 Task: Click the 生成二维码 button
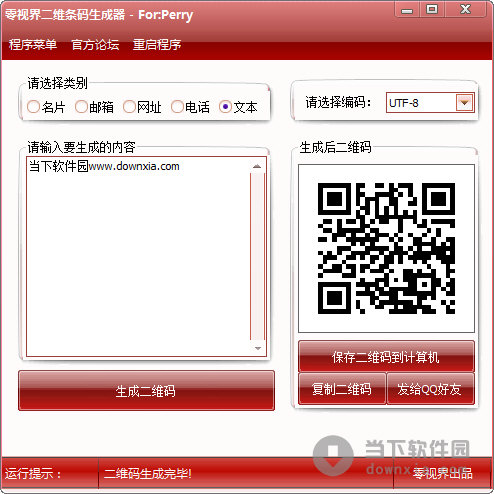[146, 391]
